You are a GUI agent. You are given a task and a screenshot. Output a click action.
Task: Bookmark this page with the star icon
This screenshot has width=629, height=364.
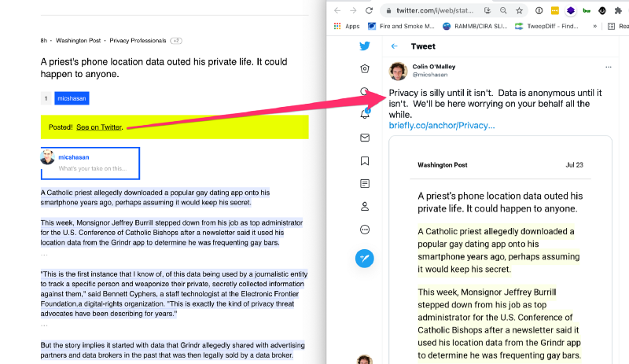pos(519,11)
